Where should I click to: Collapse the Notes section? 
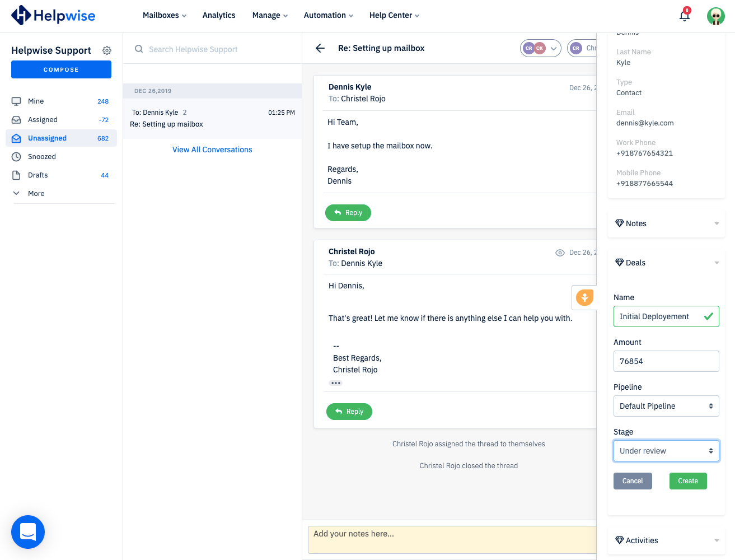point(716,223)
